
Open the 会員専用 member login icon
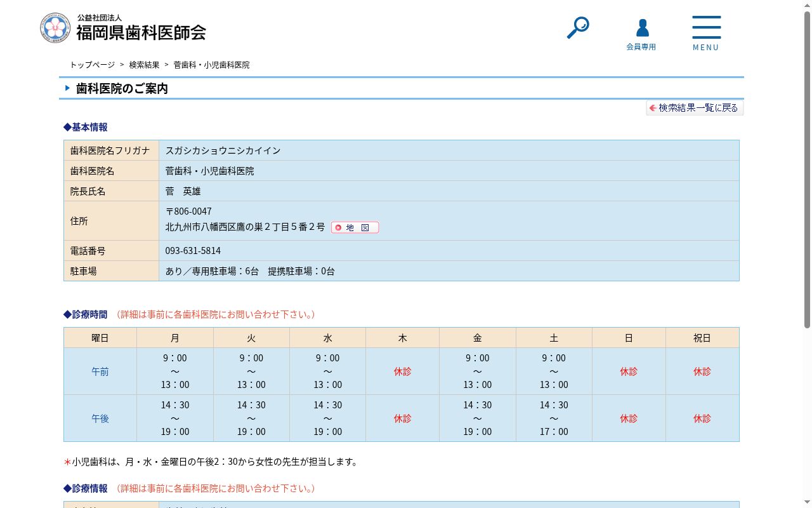(641, 35)
